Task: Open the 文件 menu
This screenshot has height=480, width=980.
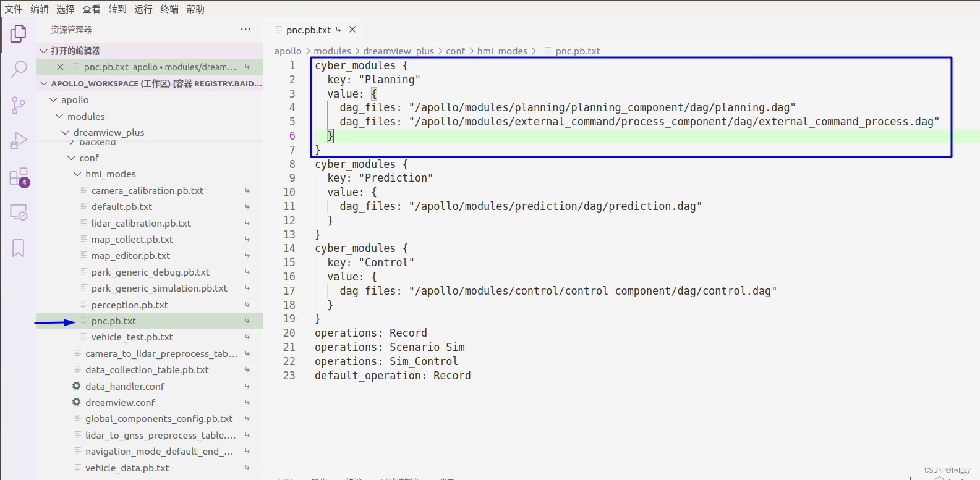Action: click(14, 9)
